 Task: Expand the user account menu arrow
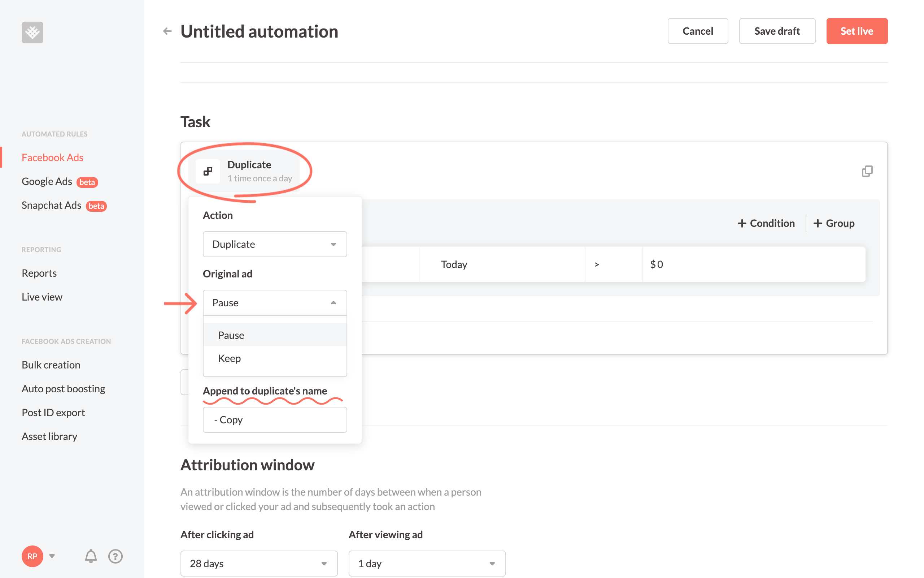click(52, 556)
